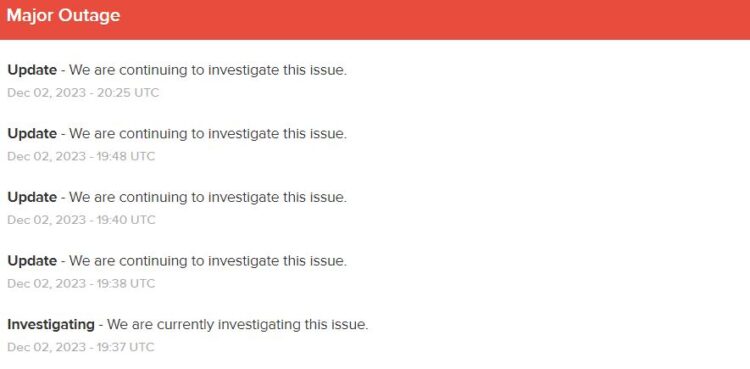The height and width of the screenshot is (369, 750).
Task: Click the 'currently investigating this issue' message
Action: click(238, 324)
